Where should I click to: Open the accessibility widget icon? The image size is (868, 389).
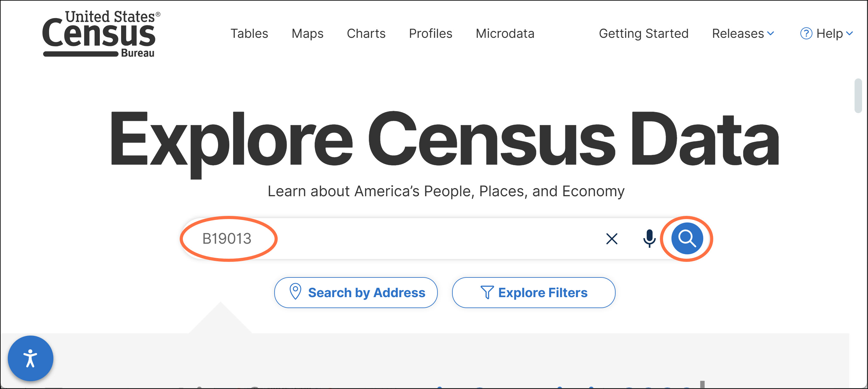tap(30, 358)
